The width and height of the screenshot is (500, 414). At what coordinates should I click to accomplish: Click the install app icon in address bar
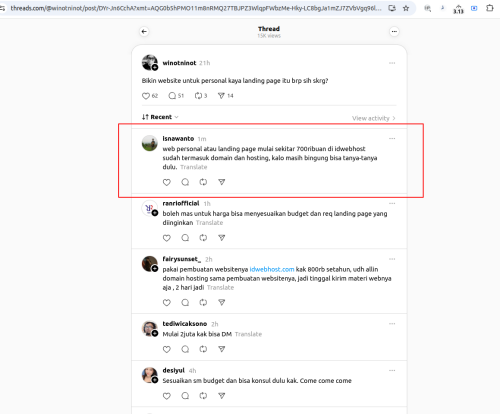coord(392,8)
